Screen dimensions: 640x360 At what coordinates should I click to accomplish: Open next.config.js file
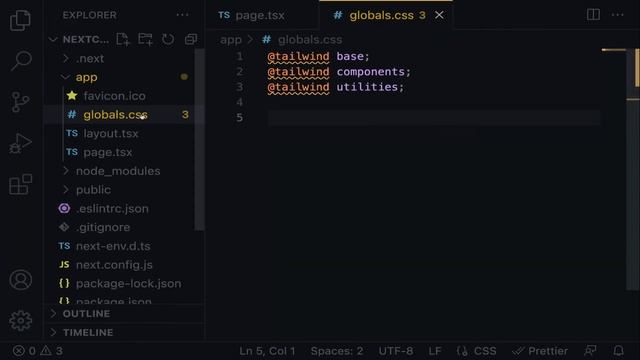114,265
